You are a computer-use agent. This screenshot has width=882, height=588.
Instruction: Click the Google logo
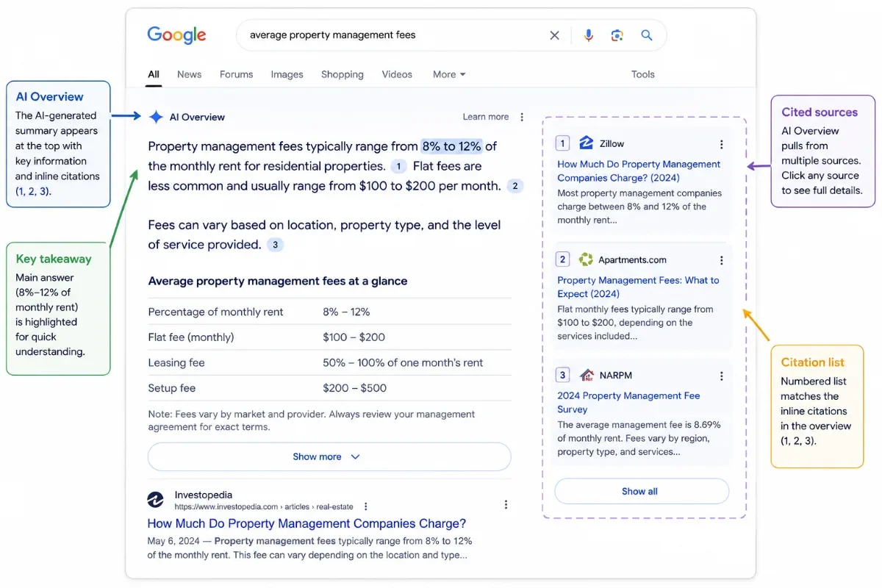coord(176,35)
